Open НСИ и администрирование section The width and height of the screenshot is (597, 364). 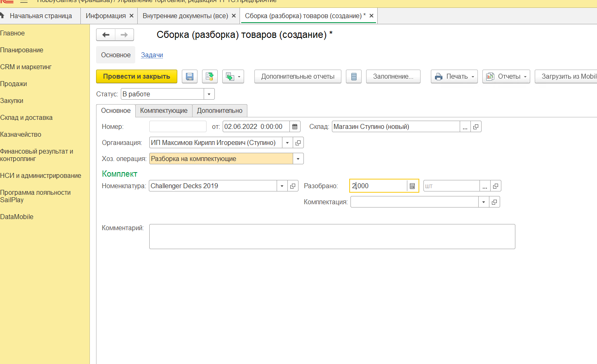pyautogui.click(x=40, y=176)
